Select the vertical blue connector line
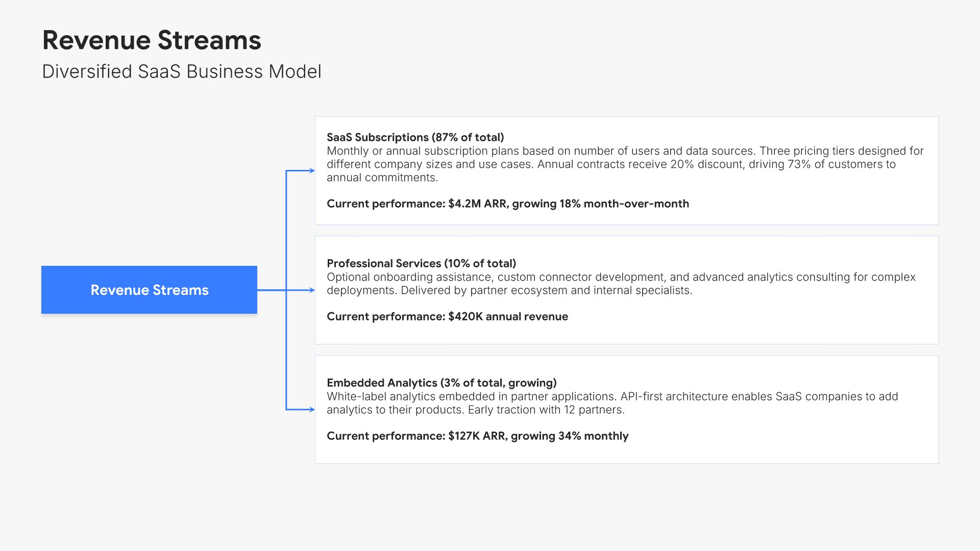 click(286, 230)
